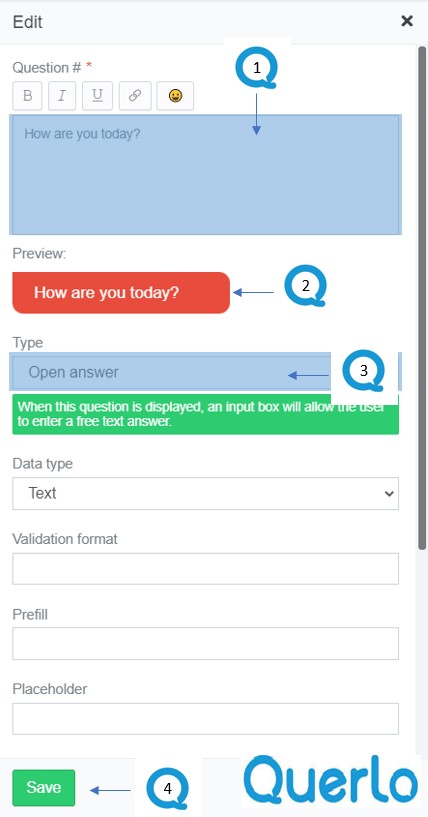Click the numbered marker 1 bubble

[256, 68]
